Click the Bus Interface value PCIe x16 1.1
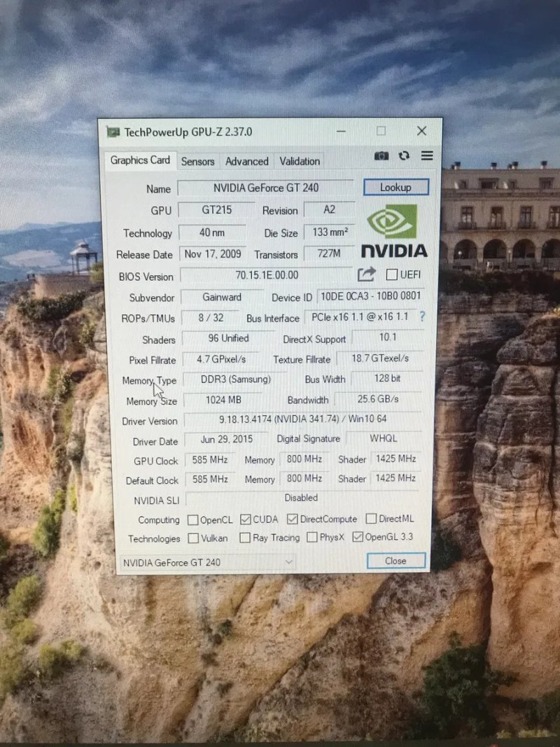This screenshot has width=560, height=747. click(x=360, y=317)
